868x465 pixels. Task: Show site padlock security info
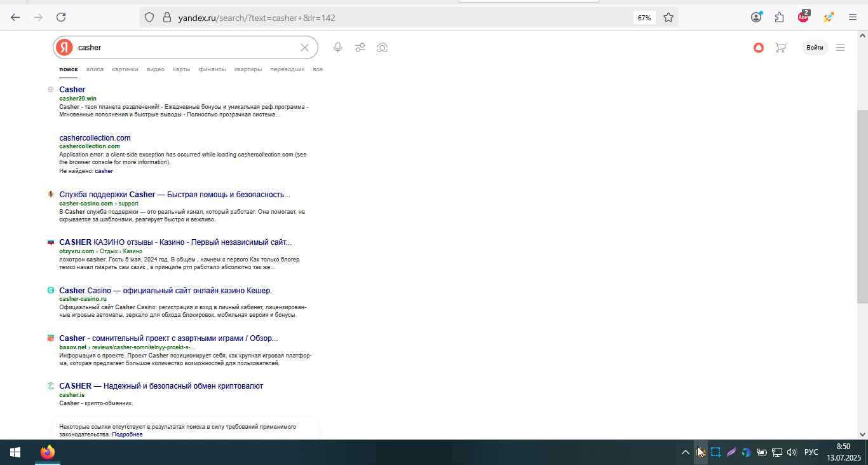click(167, 17)
